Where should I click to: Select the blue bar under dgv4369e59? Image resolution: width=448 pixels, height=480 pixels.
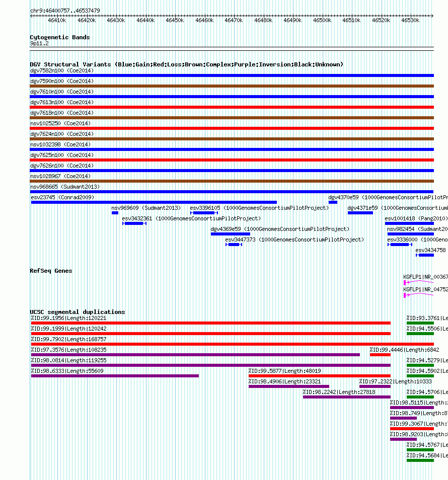[x=231, y=234]
